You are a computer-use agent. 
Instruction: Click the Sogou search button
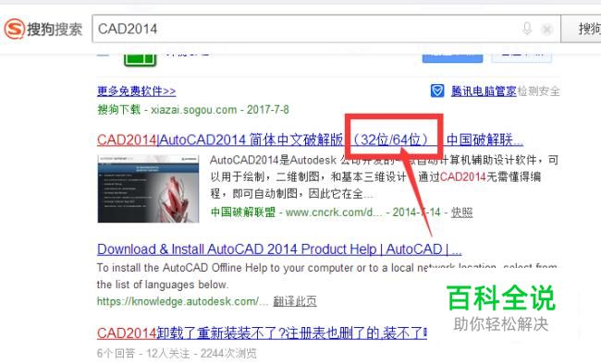581,29
